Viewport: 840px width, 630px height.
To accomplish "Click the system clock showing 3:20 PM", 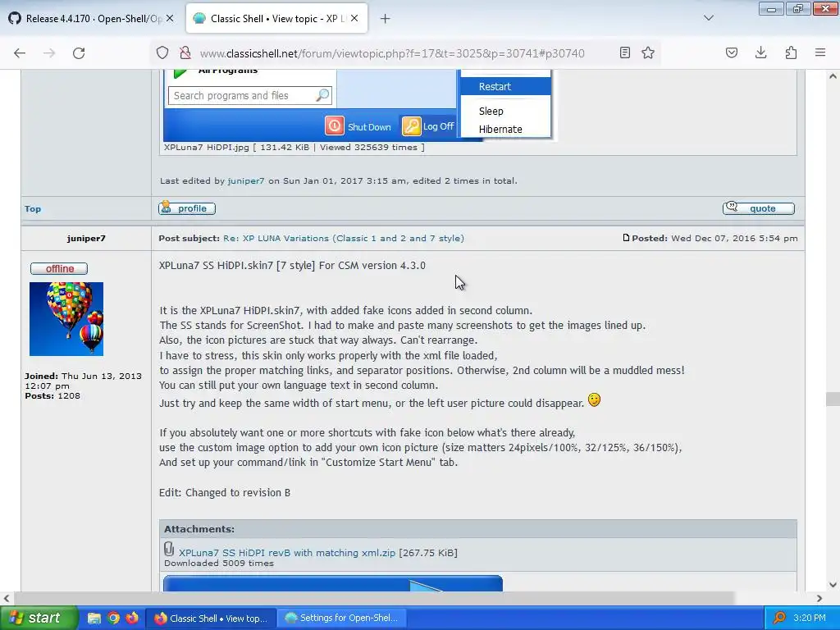I will [810, 619].
